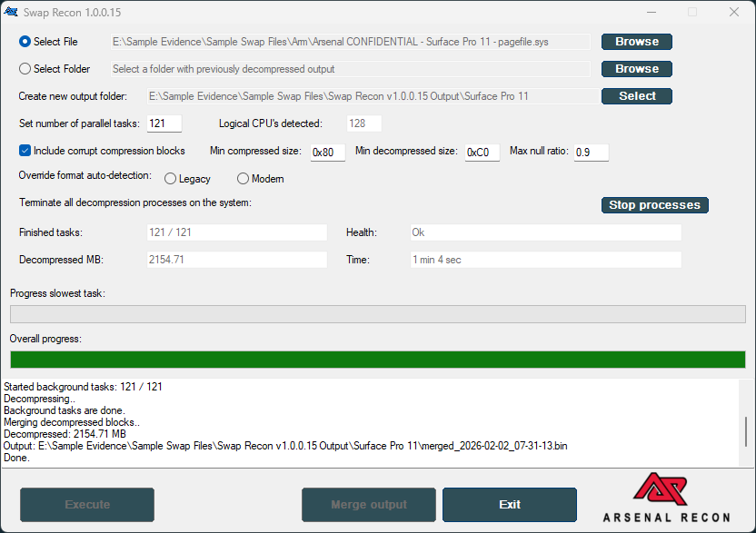
Task: Click the output folder path field
Action: click(x=373, y=96)
